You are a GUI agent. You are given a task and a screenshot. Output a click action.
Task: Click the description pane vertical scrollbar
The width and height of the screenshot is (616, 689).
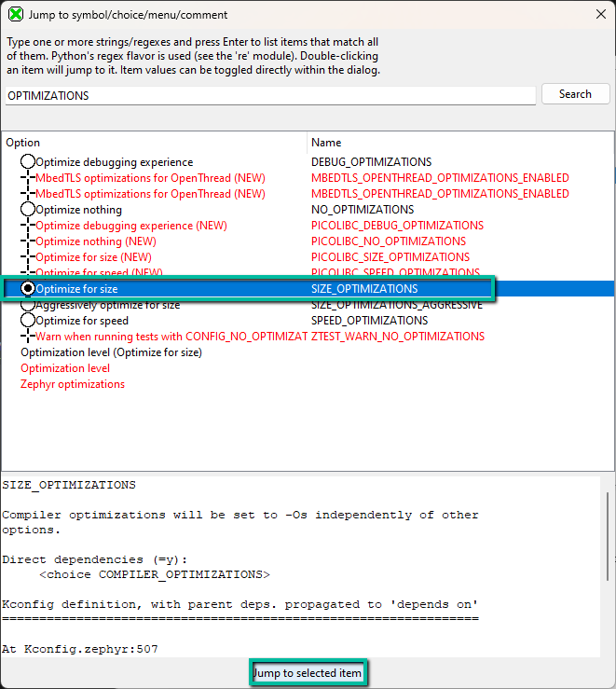click(608, 536)
